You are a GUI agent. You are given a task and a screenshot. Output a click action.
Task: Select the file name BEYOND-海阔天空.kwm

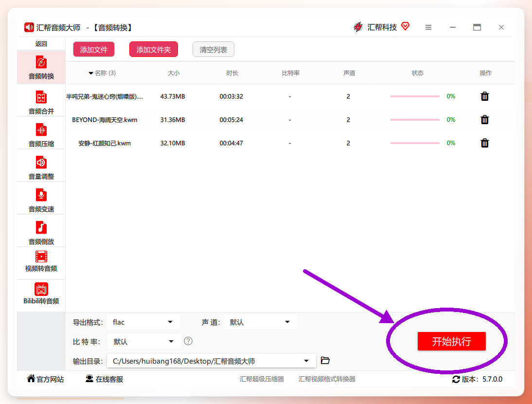coord(105,120)
